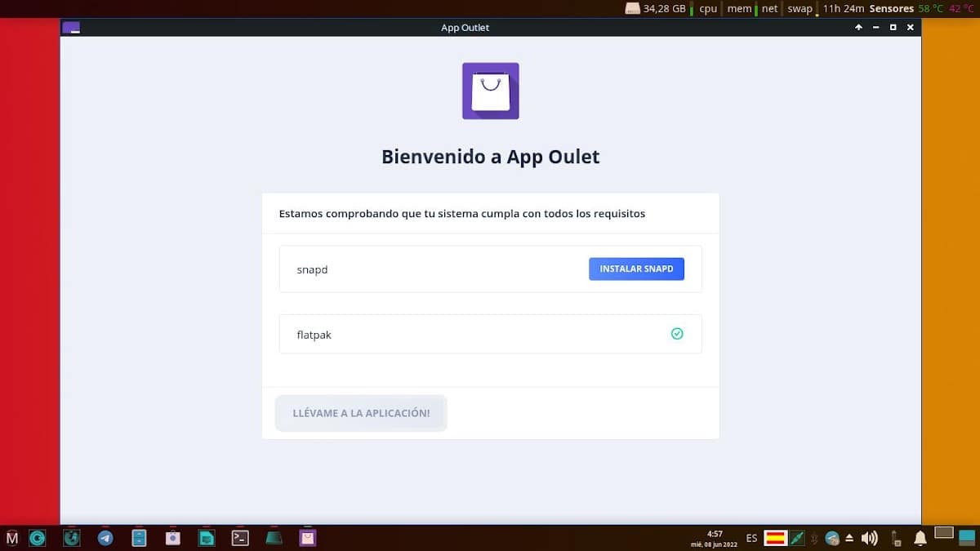Screen dimensions: 980x551
Task: Click the cpu usage graph in the panel
Action: pyautogui.click(x=707, y=8)
